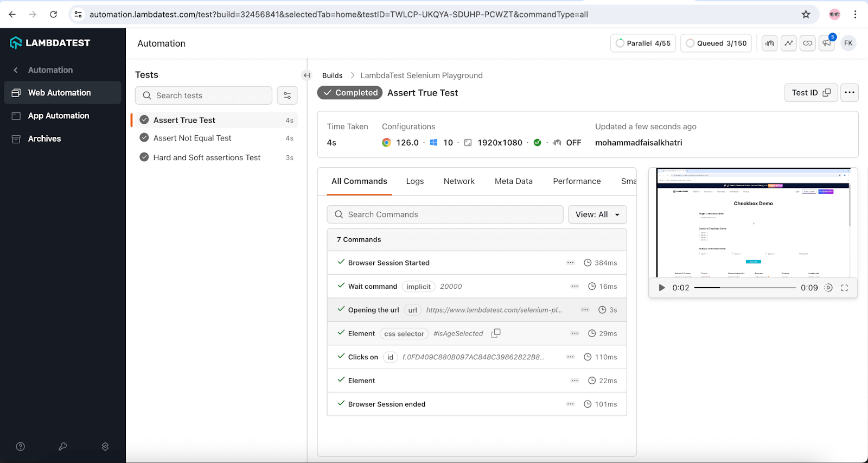Open options for css selector Element
The height and width of the screenshot is (463, 868).
pos(575,333)
